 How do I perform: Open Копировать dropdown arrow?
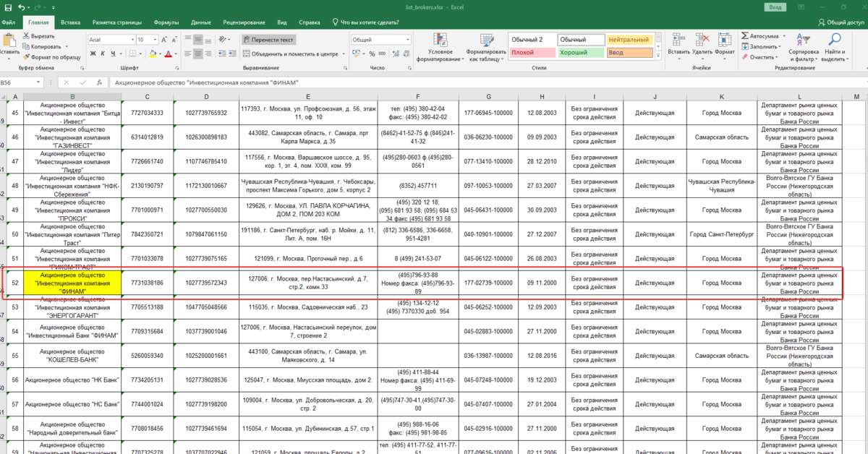[x=66, y=46]
